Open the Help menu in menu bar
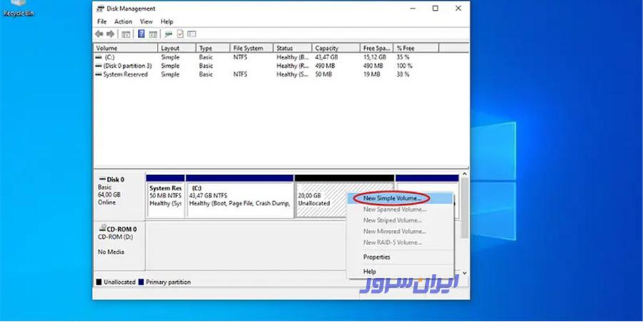The image size is (644, 322). 167,22
